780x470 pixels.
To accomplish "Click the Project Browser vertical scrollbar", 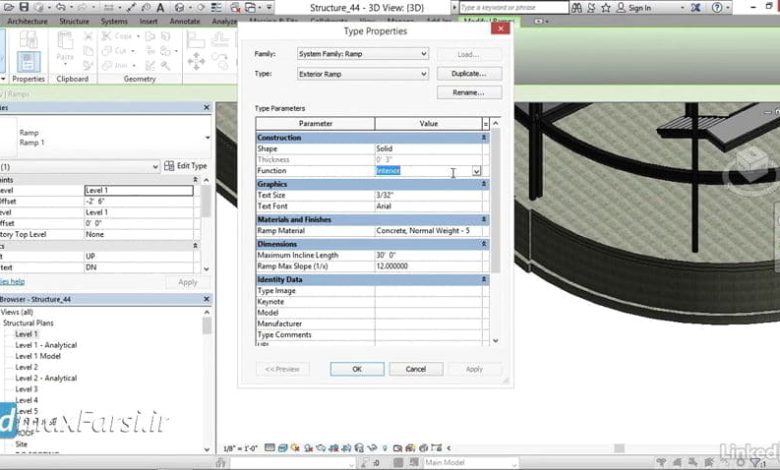I will coord(207,326).
